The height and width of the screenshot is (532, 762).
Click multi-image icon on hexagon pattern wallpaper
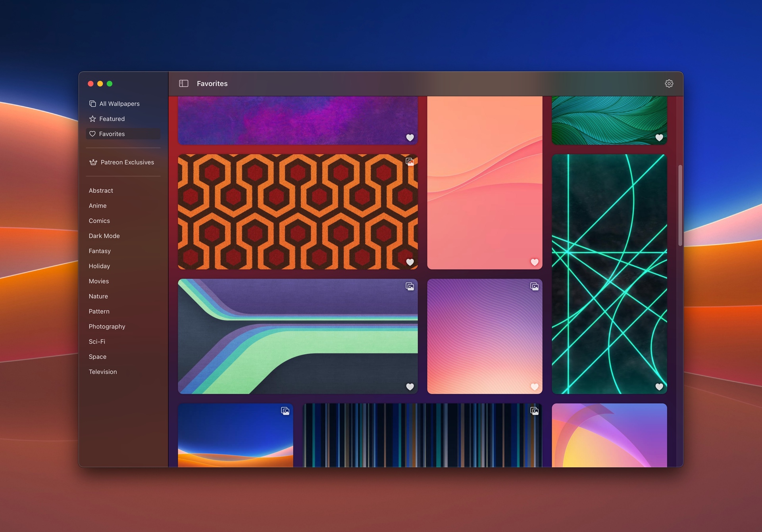click(410, 162)
